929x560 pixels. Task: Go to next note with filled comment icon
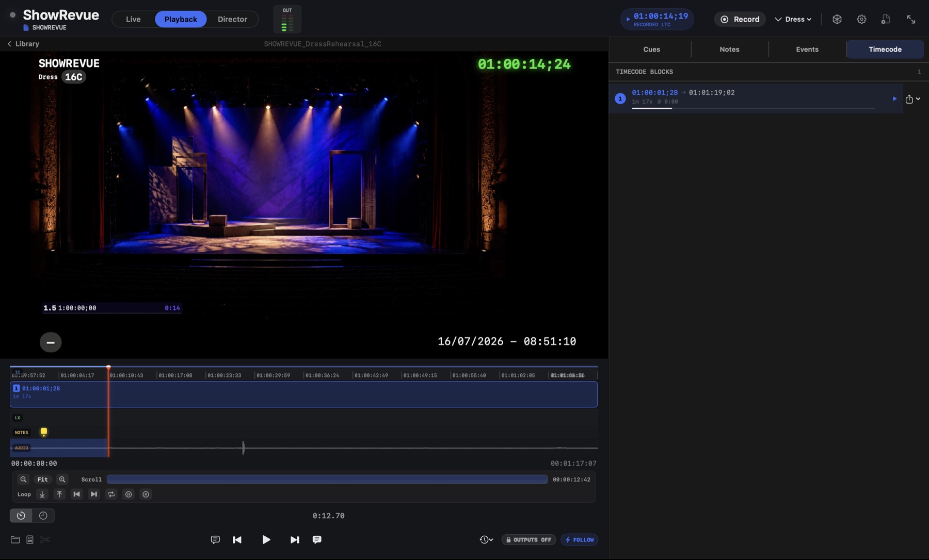[x=317, y=540]
